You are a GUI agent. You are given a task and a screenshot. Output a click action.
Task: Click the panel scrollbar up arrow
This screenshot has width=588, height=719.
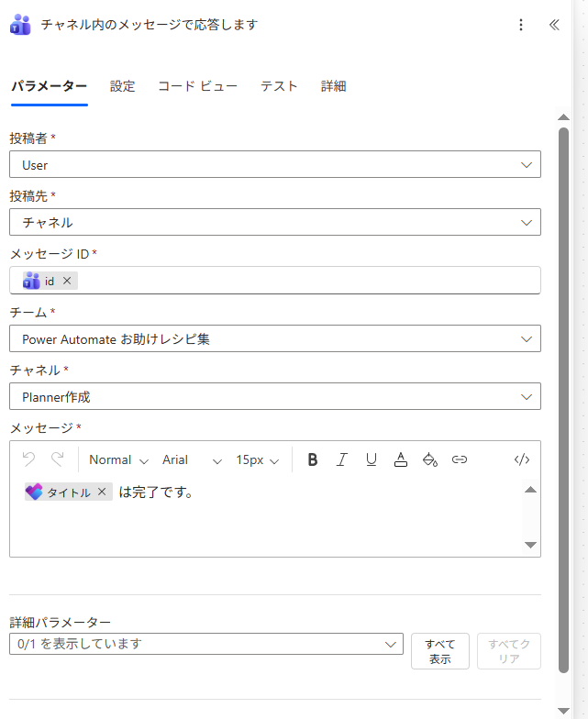pyautogui.click(x=563, y=117)
